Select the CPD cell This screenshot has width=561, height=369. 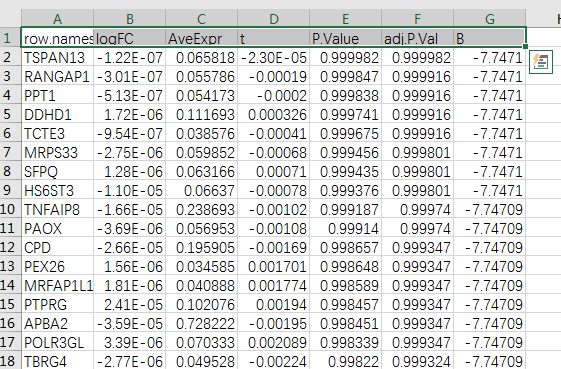(x=57, y=247)
